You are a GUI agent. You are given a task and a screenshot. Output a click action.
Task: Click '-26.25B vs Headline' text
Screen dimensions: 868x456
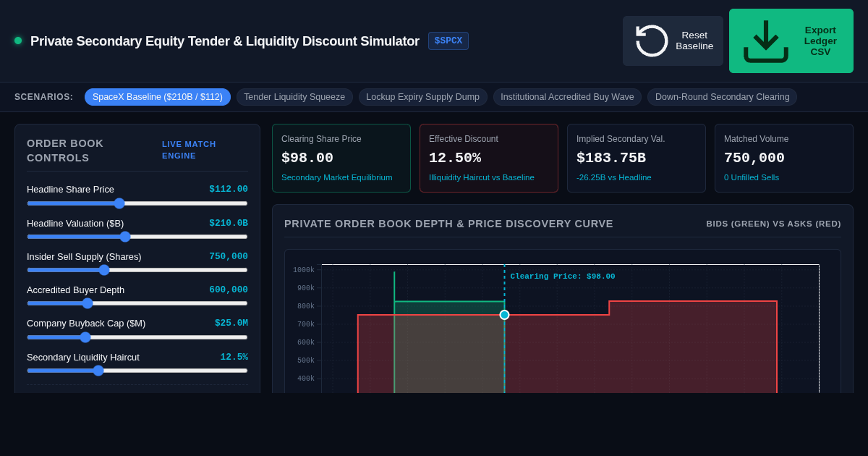point(614,177)
